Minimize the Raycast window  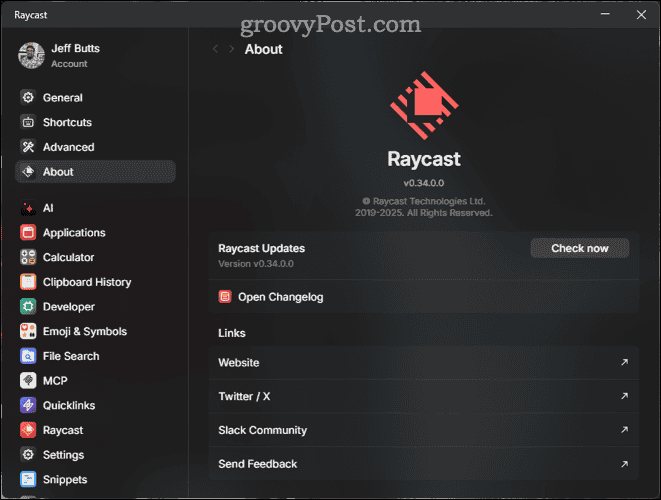click(605, 14)
